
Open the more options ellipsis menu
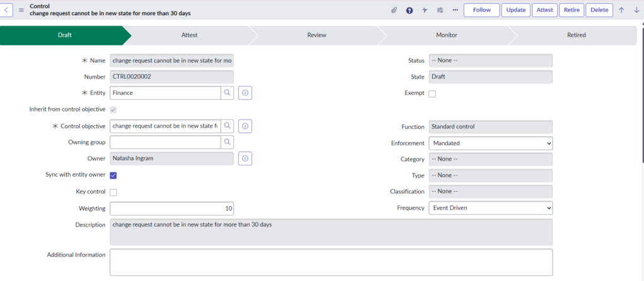pyautogui.click(x=455, y=10)
